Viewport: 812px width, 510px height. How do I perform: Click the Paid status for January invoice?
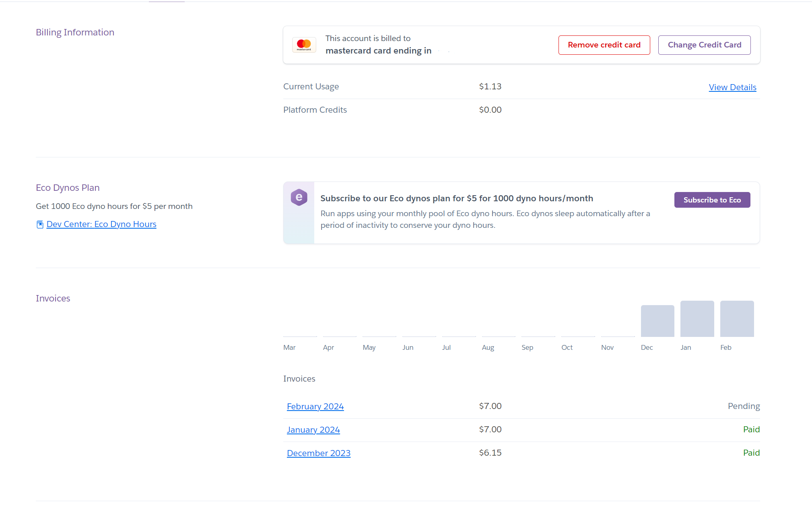[751, 429]
